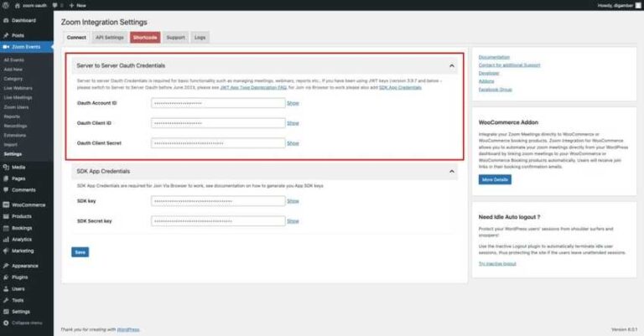Open the JWT App Type Deprecation FAQ link
644x336 pixels.
coord(253,87)
